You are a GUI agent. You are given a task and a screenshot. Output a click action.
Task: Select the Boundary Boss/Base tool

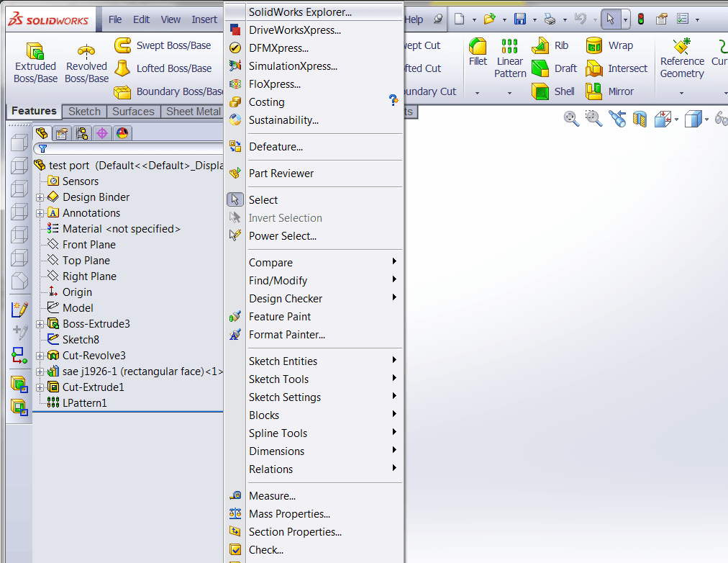[x=168, y=91]
